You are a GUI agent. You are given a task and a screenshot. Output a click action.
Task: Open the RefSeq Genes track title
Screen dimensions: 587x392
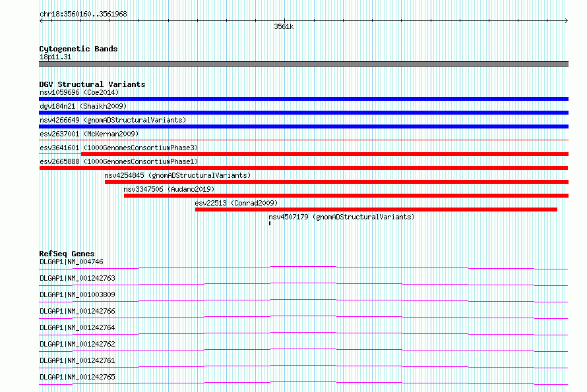[x=67, y=254]
